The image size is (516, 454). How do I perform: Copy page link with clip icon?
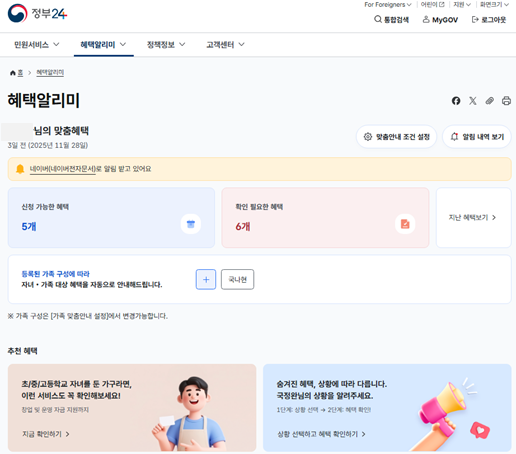(489, 101)
